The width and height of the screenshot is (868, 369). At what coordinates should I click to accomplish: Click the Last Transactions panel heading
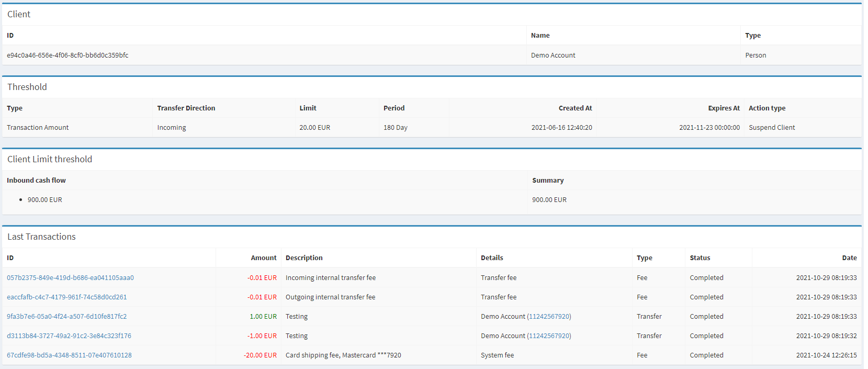[41, 237]
